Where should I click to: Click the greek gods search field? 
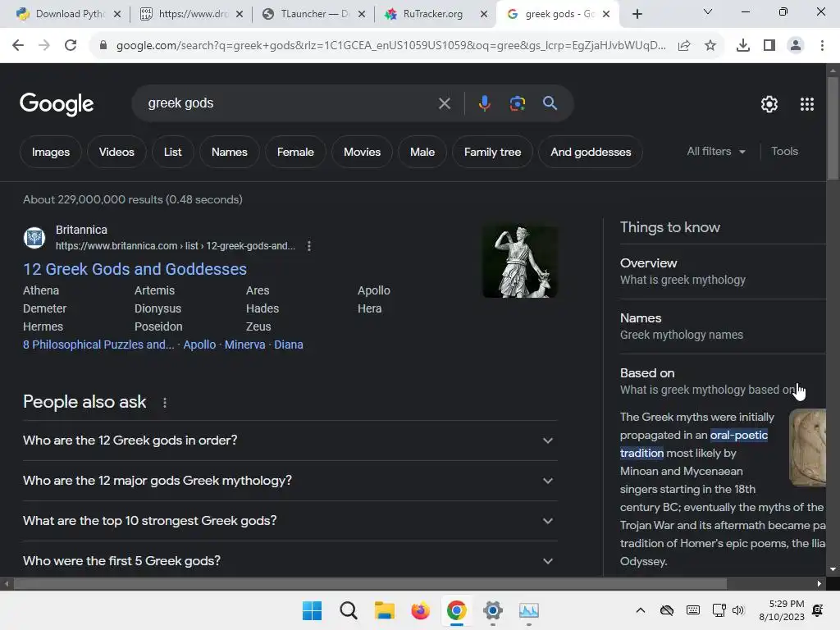coord(290,103)
